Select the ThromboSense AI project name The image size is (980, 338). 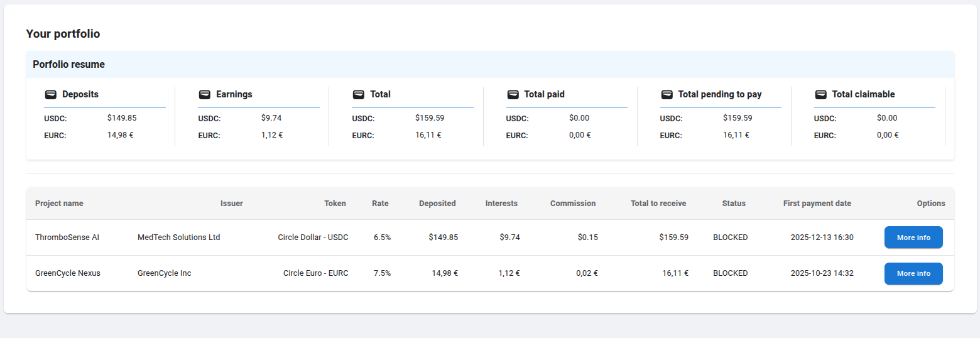coord(67,237)
